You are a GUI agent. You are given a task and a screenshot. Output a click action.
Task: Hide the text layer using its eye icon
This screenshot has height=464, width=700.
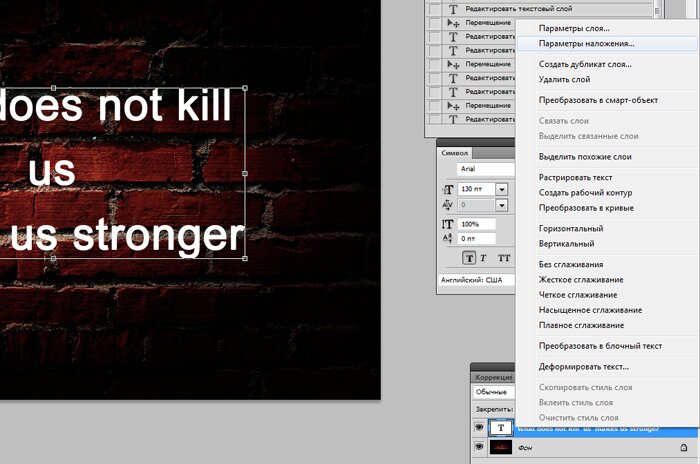[x=479, y=428]
